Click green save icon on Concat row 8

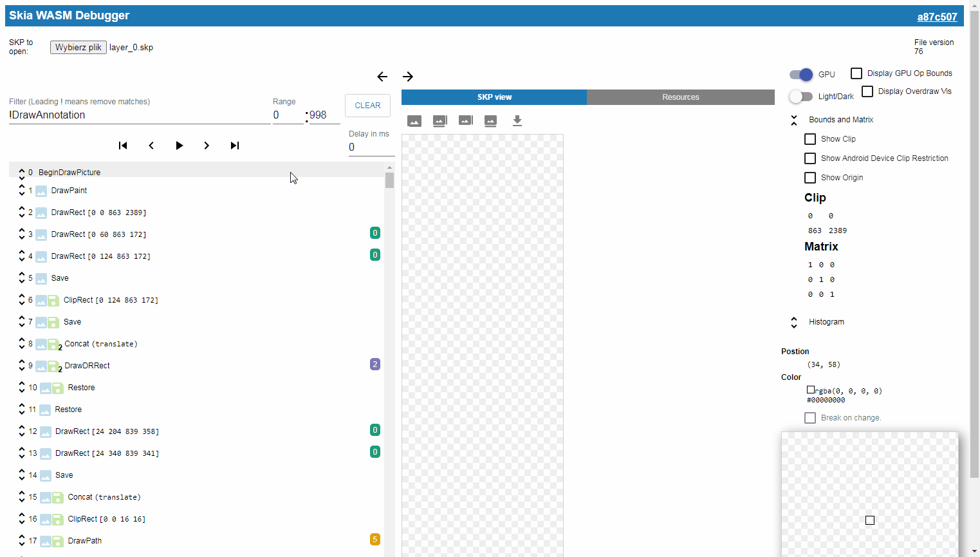coord(53,345)
